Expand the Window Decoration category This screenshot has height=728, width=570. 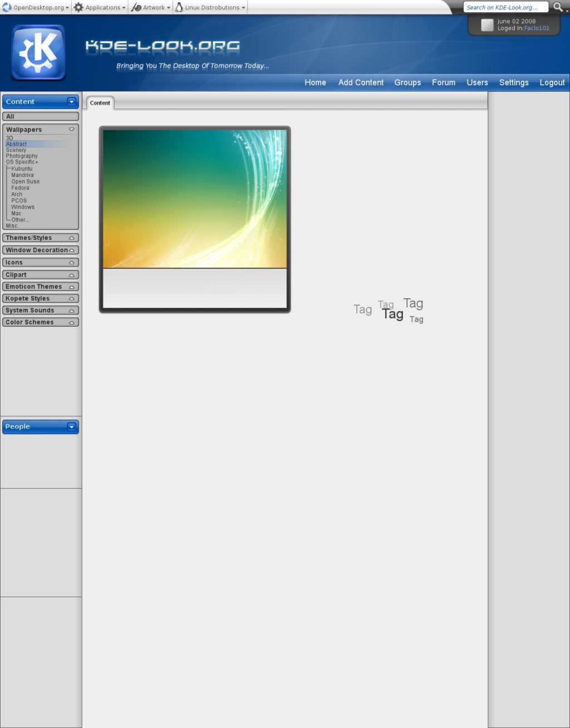click(x=41, y=250)
